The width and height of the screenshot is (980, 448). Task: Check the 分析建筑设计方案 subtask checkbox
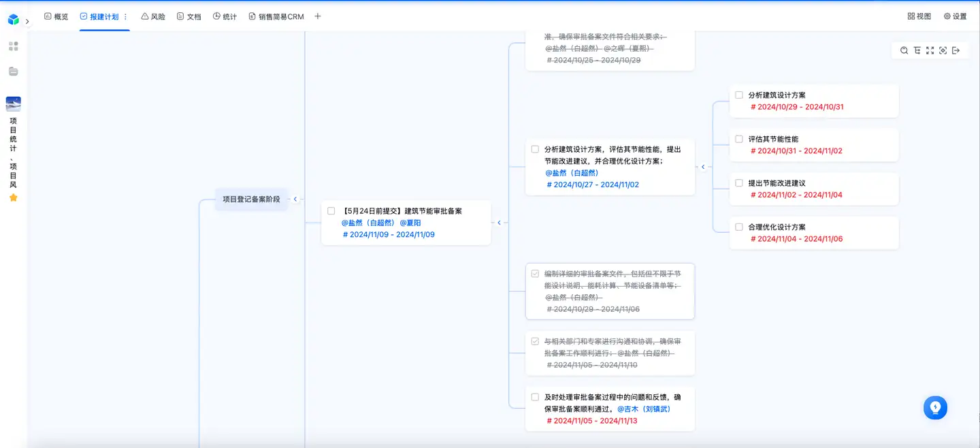pyautogui.click(x=739, y=95)
